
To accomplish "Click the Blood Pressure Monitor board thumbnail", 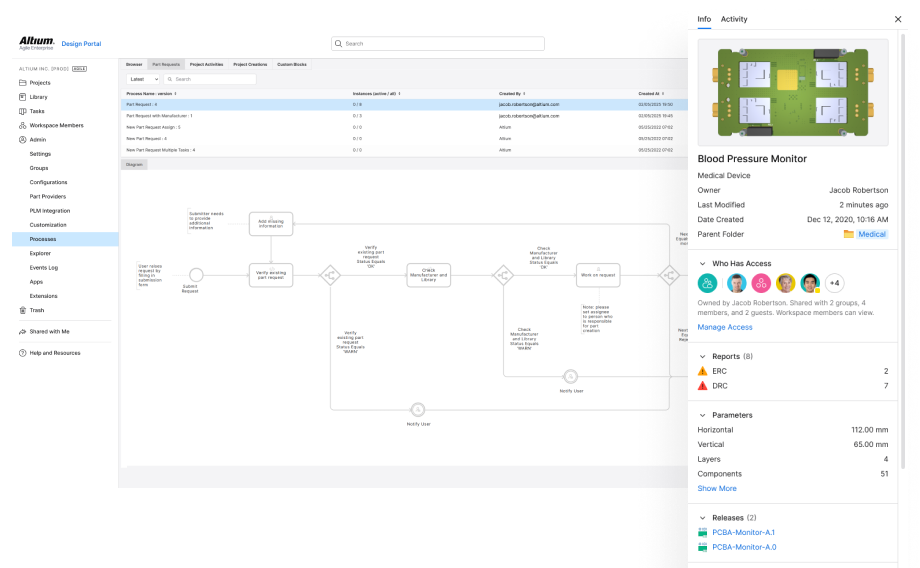I will [x=793, y=92].
